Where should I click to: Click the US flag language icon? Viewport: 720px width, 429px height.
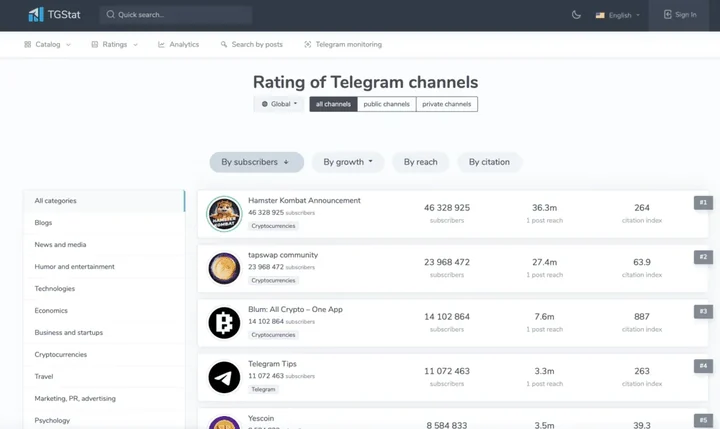click(600, 15)
